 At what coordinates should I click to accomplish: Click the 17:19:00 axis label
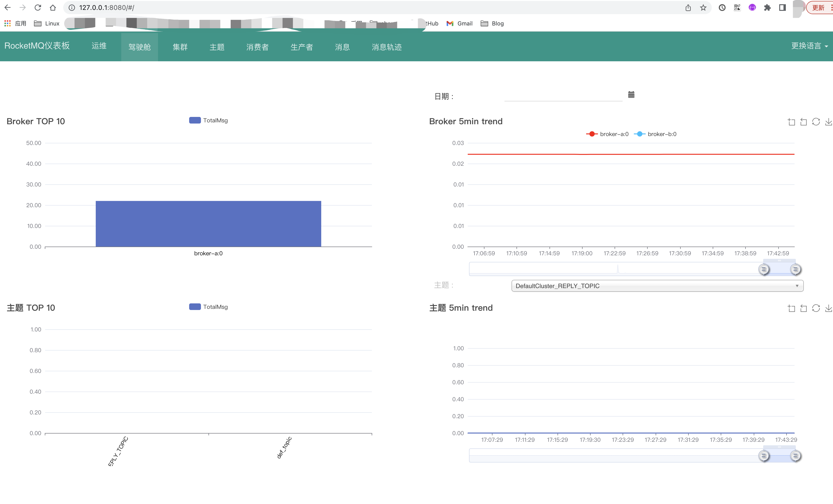(x=582, y=253)
